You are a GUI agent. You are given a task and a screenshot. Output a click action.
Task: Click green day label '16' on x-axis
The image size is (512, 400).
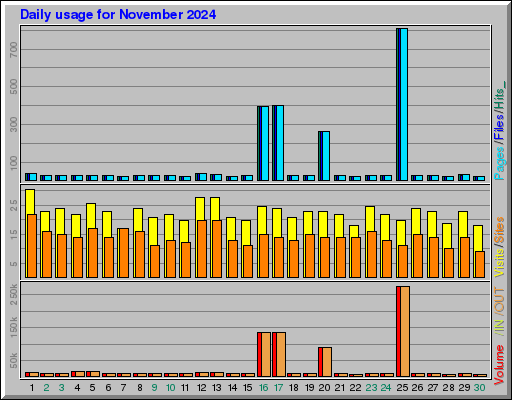coord(263,388)
